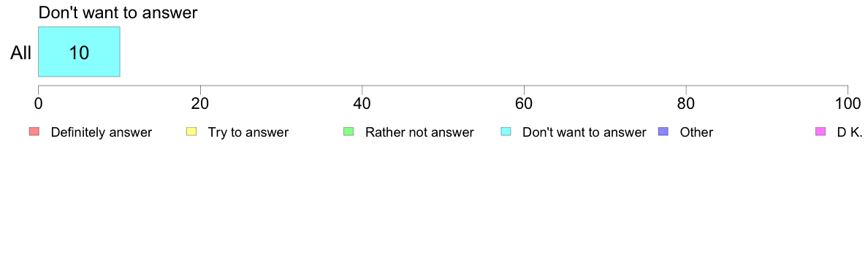868x269 pixels.
Task: Click the 0 axis tick label
Action: pos(38,103)
